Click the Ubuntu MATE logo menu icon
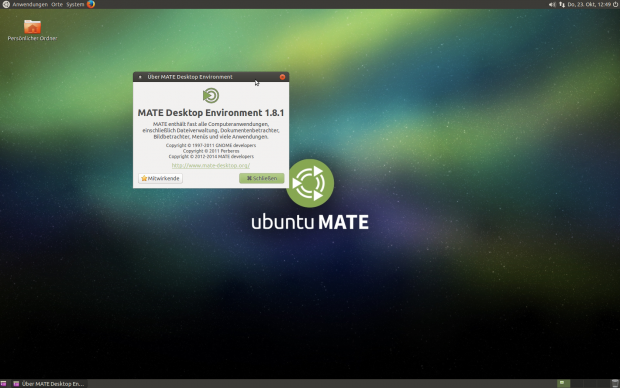The width and height of the screenshot is (620, 388). (x=6, y=4)
